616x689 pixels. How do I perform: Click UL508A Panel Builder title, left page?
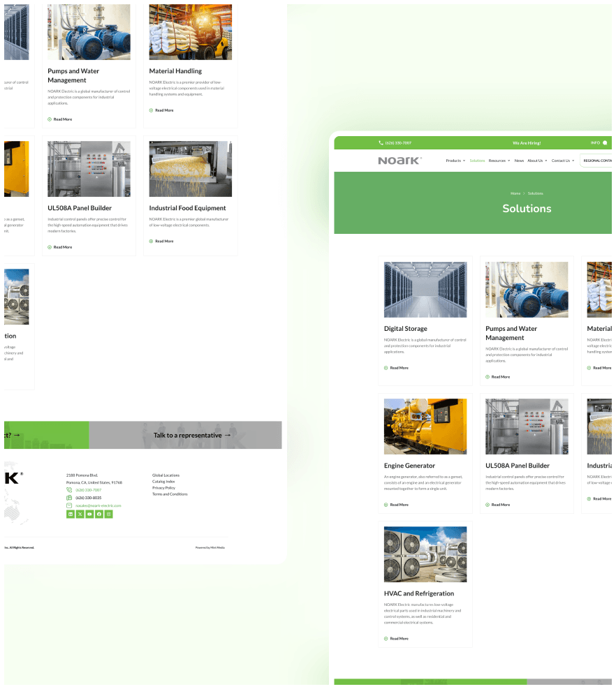(x=80, y=208)
